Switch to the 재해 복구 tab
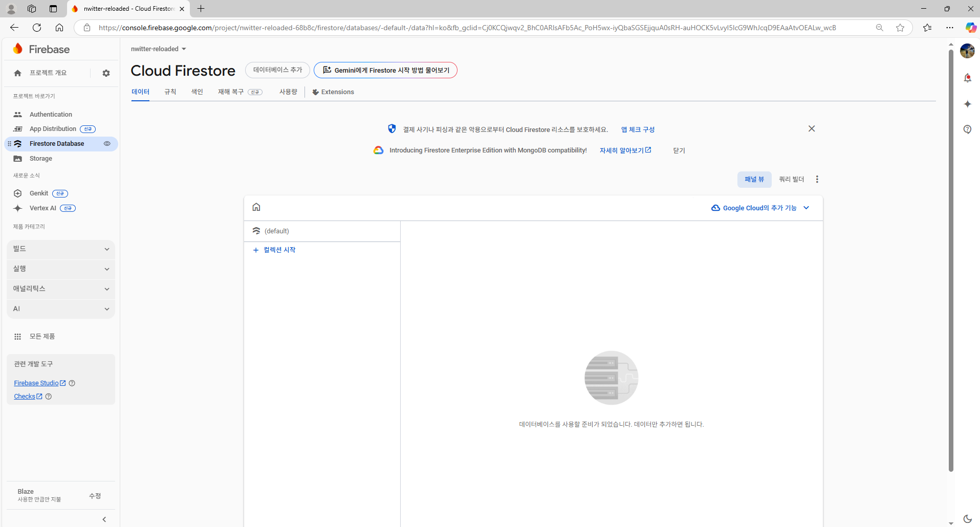 (240, 92)
